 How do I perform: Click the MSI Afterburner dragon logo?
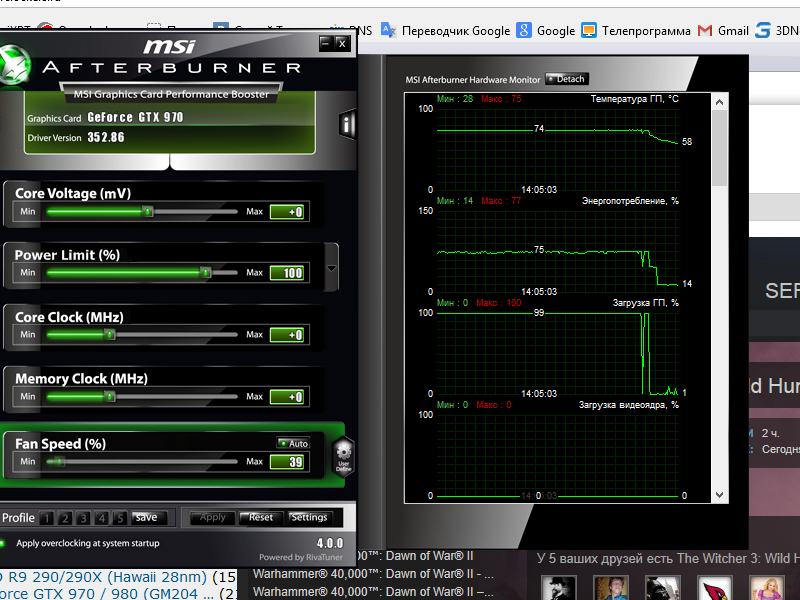click(x=14, y=64)
